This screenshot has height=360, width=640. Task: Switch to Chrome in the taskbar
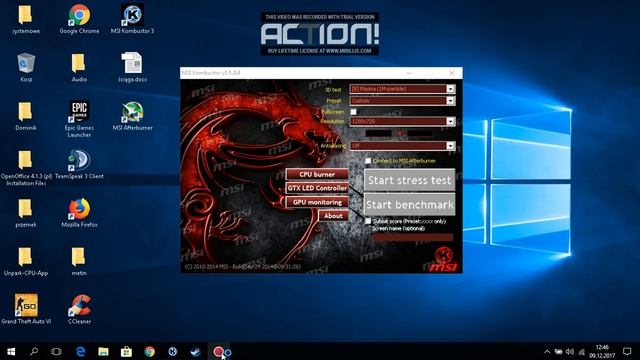[149, 351]
